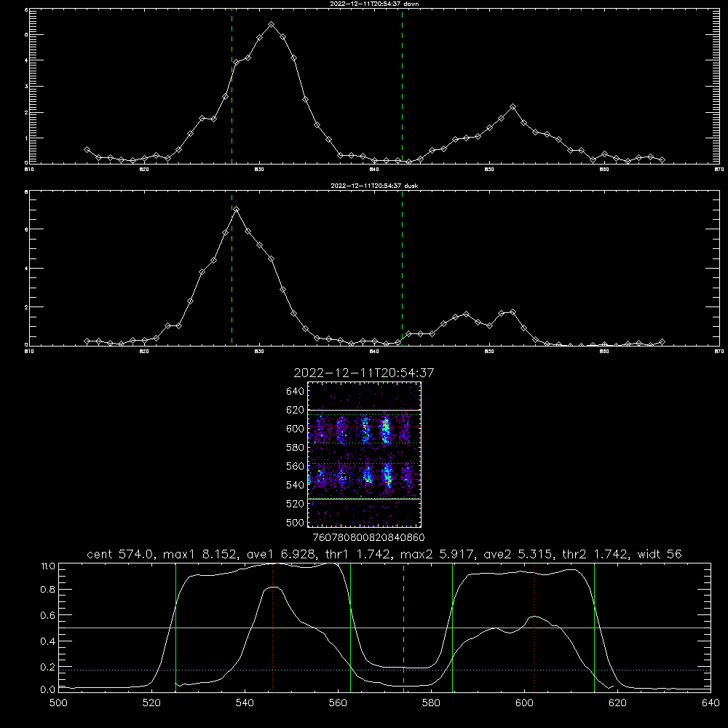Click the highest diamond marker on dusk curve
728x728 pixels.
pos(237,210)
